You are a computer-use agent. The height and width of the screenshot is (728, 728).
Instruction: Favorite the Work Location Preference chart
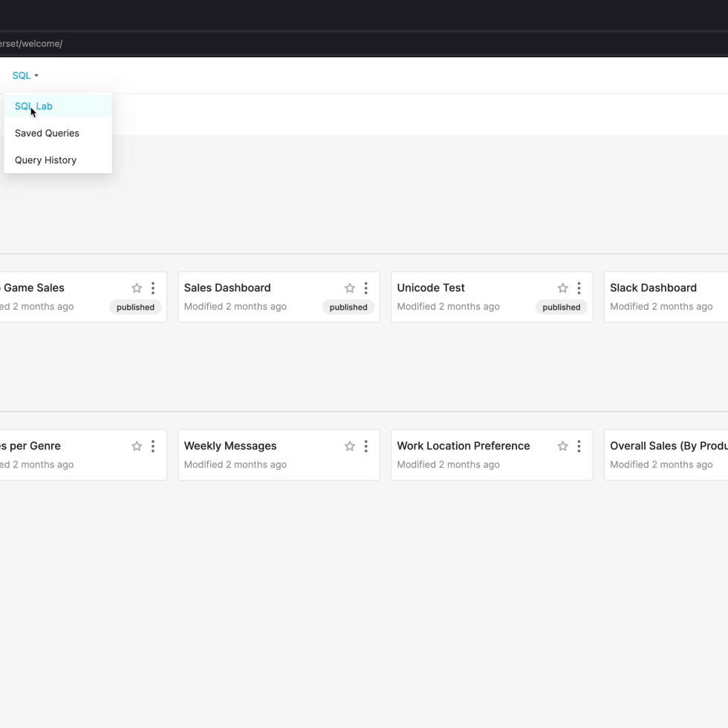click(562, 446)
